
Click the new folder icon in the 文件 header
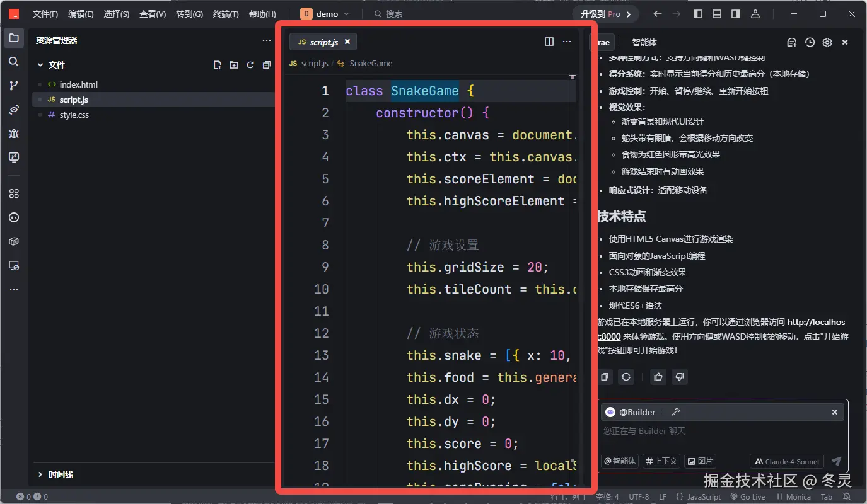click(x=234, y=65)
